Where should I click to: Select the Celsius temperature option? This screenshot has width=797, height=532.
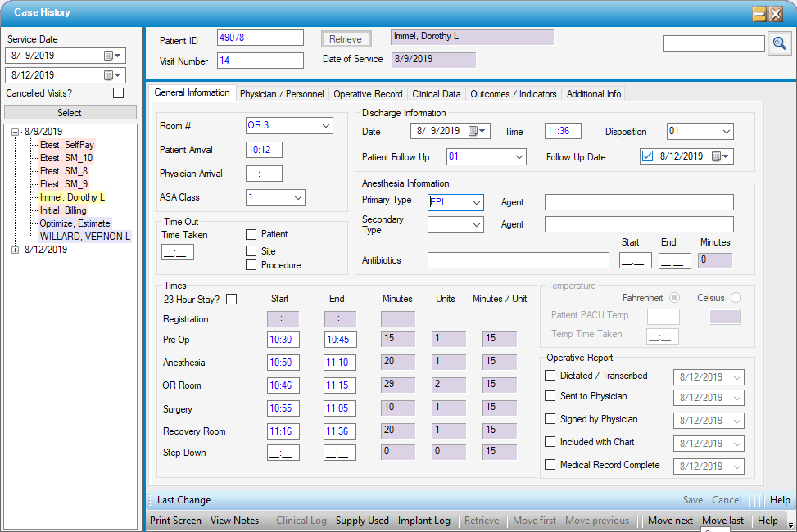736,298
